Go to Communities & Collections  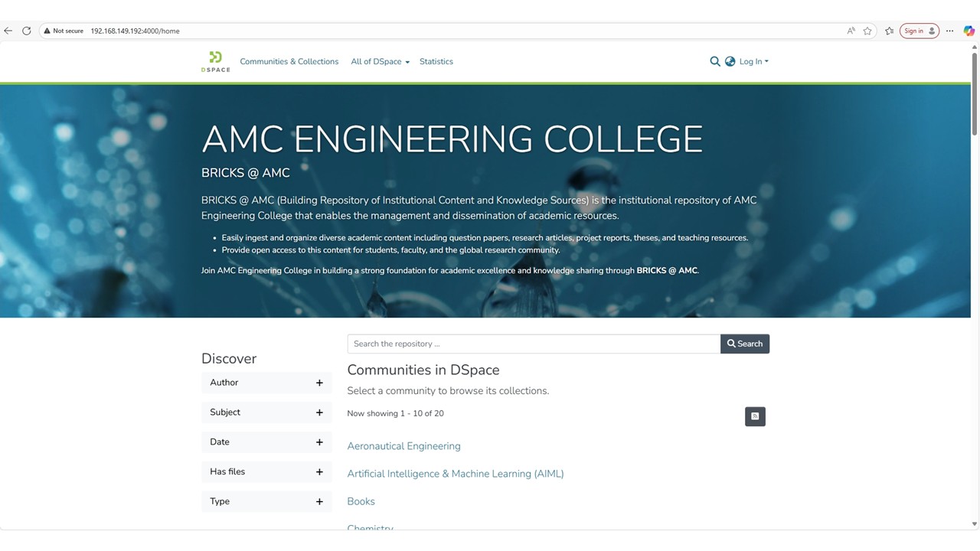click(289, 61)
